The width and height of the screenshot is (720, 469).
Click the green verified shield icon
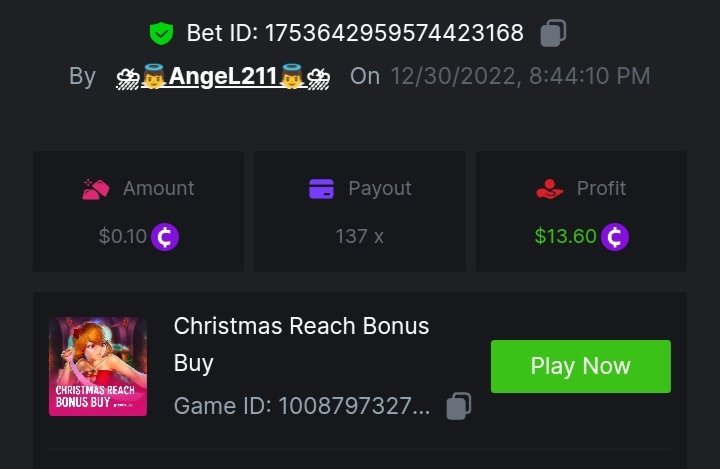point(161,34)
